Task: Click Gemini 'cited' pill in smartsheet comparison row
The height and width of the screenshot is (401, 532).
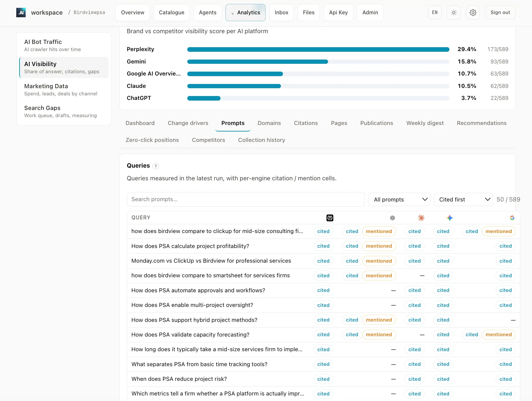Action: [443, 276]
